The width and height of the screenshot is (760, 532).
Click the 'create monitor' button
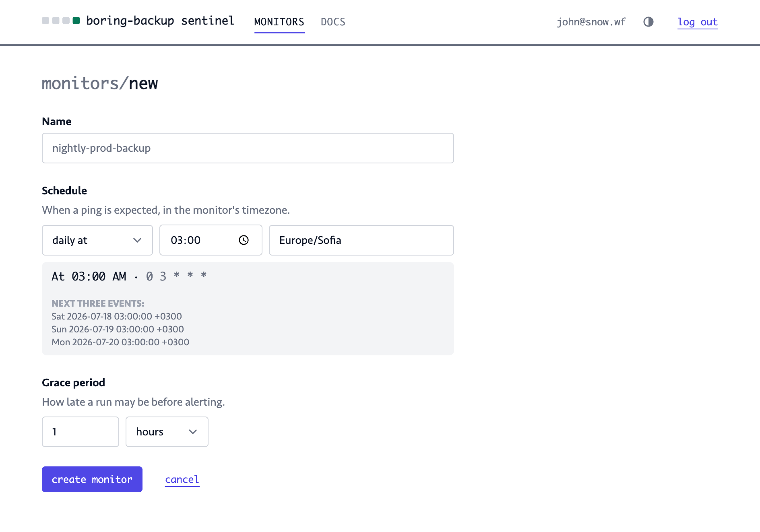[92, 479]
